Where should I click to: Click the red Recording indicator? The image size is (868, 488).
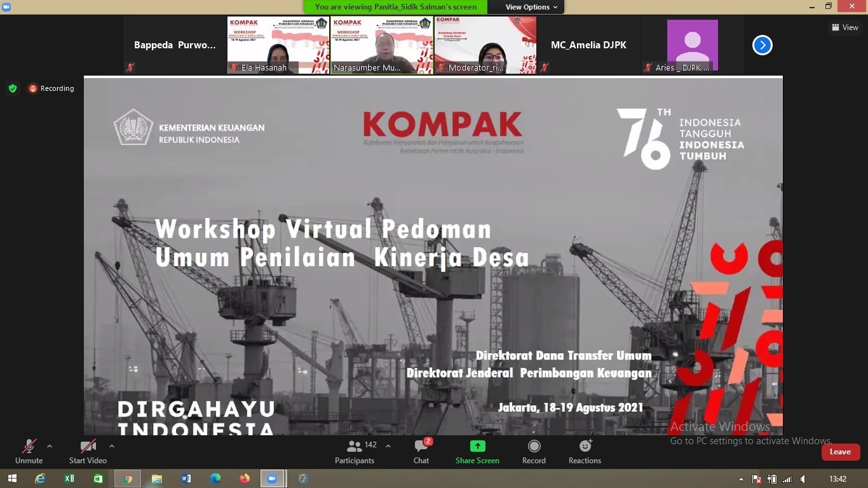(x=51, y=88)
